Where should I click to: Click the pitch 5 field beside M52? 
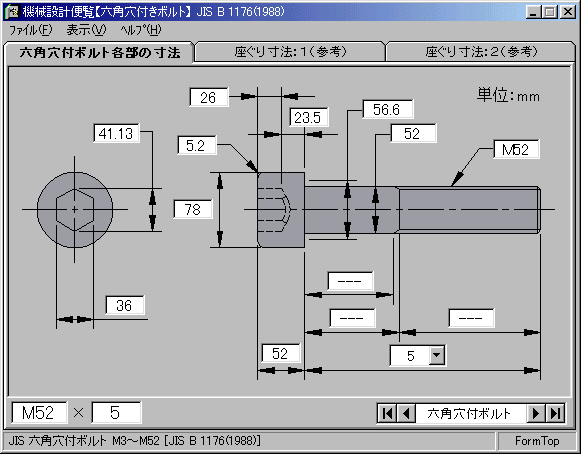[x=116, y=412]
